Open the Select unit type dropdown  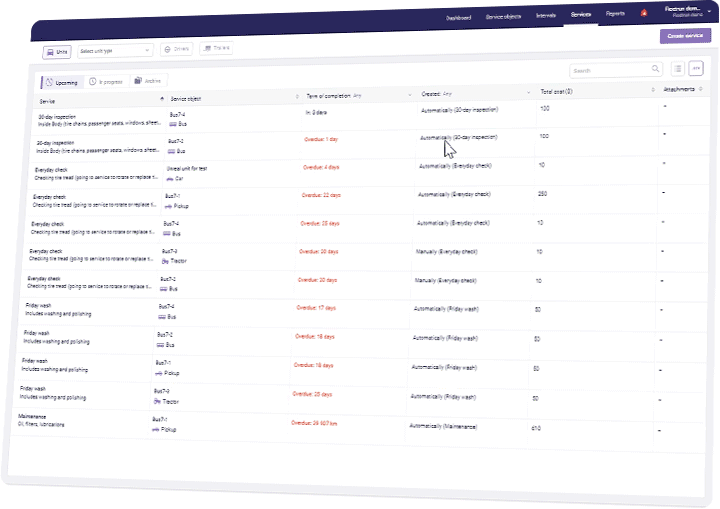click(x=114, y=49)
